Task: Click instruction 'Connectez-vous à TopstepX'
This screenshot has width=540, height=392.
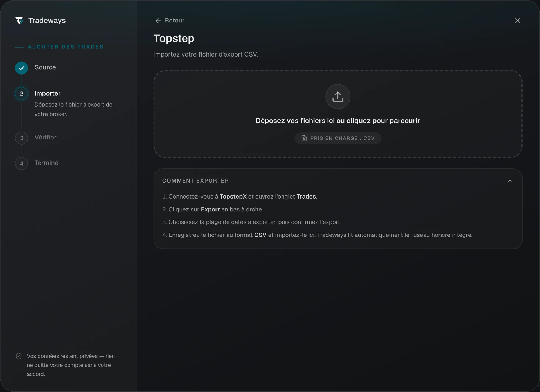Action: [240, 197]
